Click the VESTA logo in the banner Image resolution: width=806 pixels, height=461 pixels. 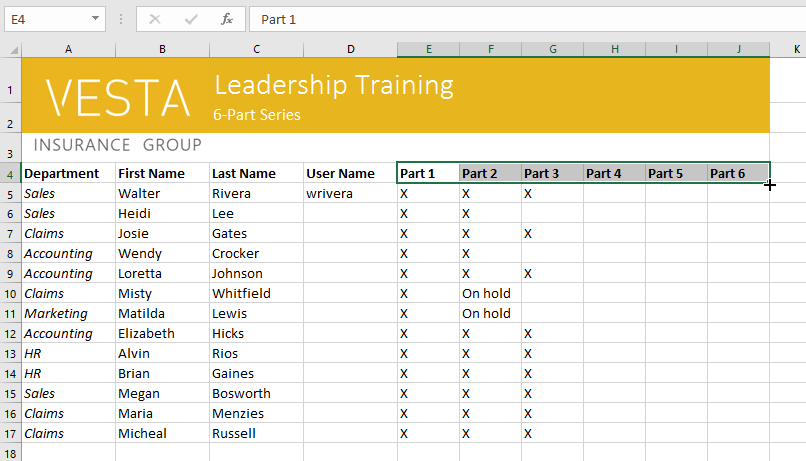click(118, 96)
